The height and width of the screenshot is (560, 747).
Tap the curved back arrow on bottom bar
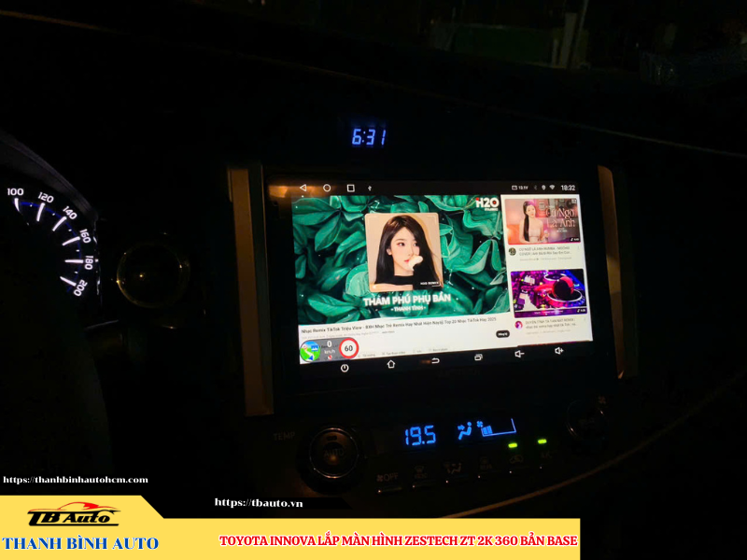[x=434, y=360]
